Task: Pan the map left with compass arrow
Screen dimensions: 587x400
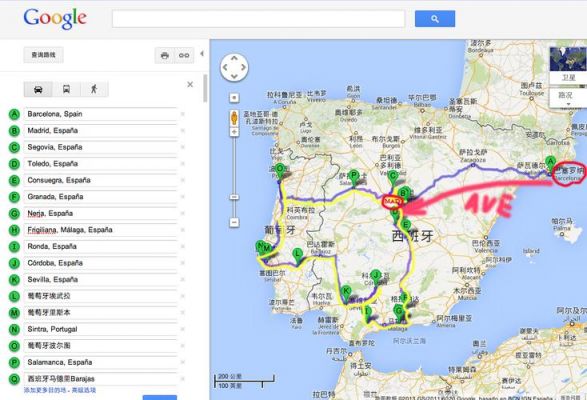Action: pyautogui.click(x=225, y=68)
